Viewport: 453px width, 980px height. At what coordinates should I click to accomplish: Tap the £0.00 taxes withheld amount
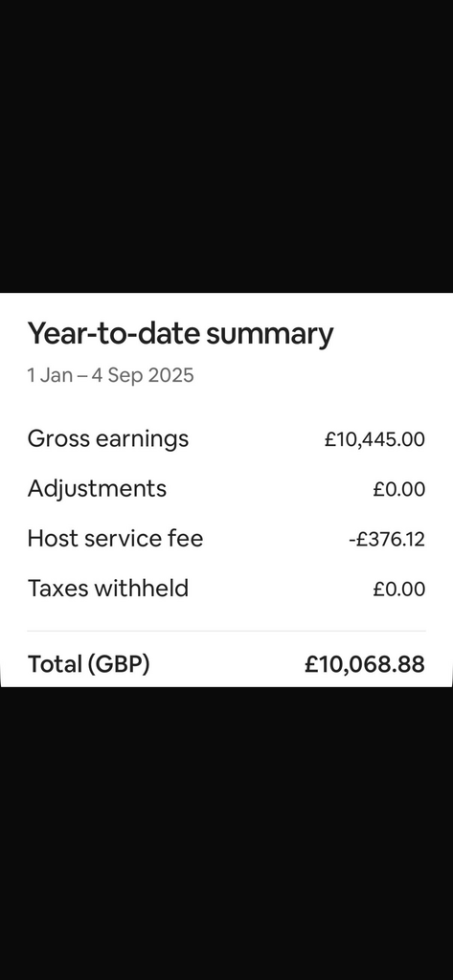pos(398,590)
